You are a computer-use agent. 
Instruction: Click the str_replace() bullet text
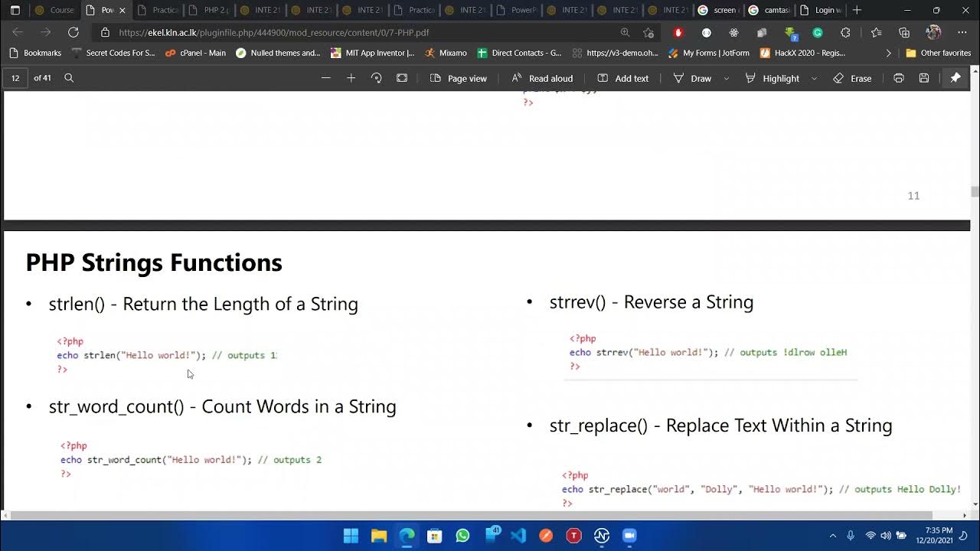(x=720, y=425)
